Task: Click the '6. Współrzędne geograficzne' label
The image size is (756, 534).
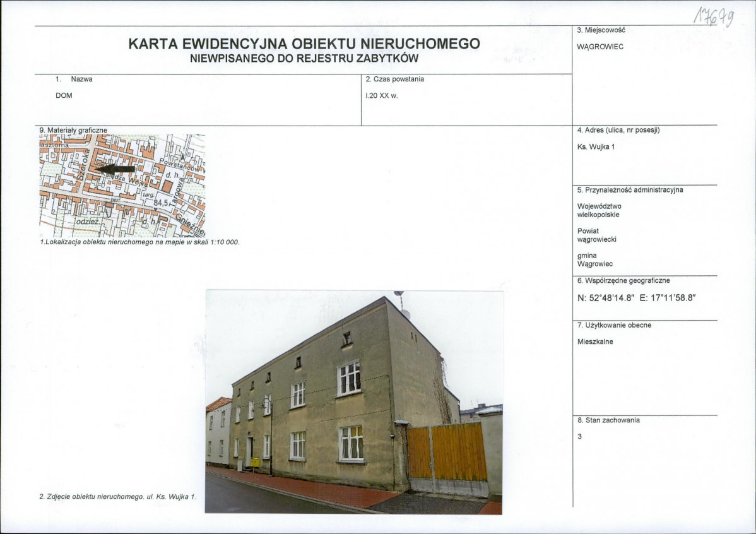Action: click(623, 281)
